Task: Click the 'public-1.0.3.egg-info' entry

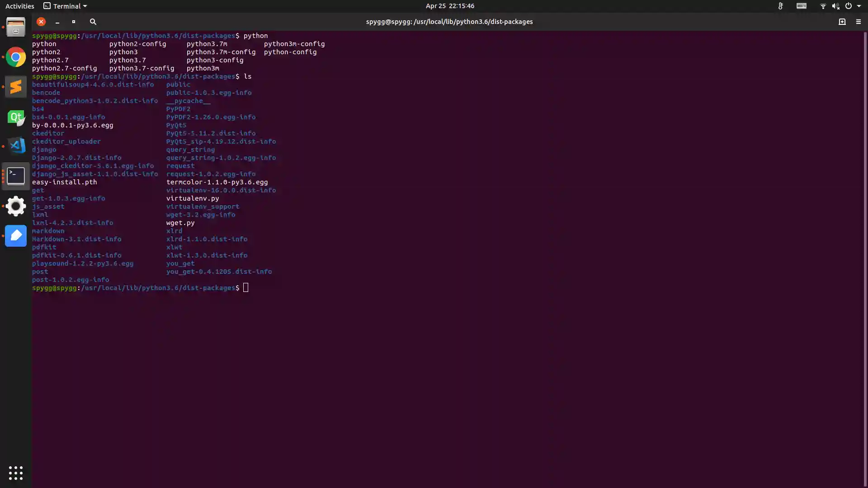Action: coord(209,93)
